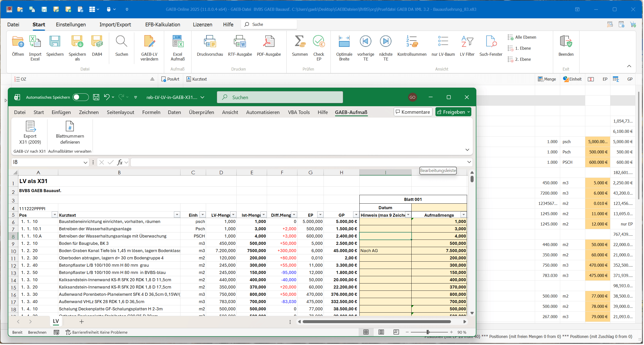Screen dimensions: 644x345
Task: Adjust the Excel zoom slider
Action: [x=428, y=332]
